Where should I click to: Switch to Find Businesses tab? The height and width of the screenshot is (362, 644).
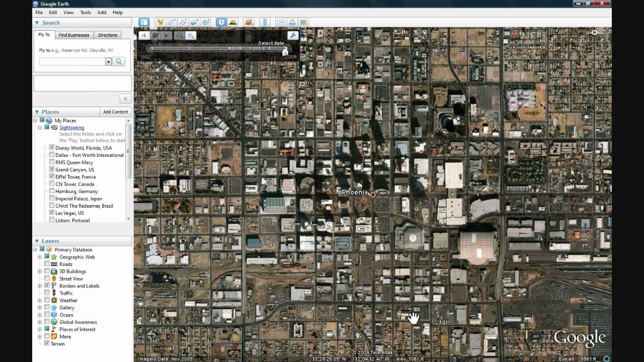click(74, 35)
